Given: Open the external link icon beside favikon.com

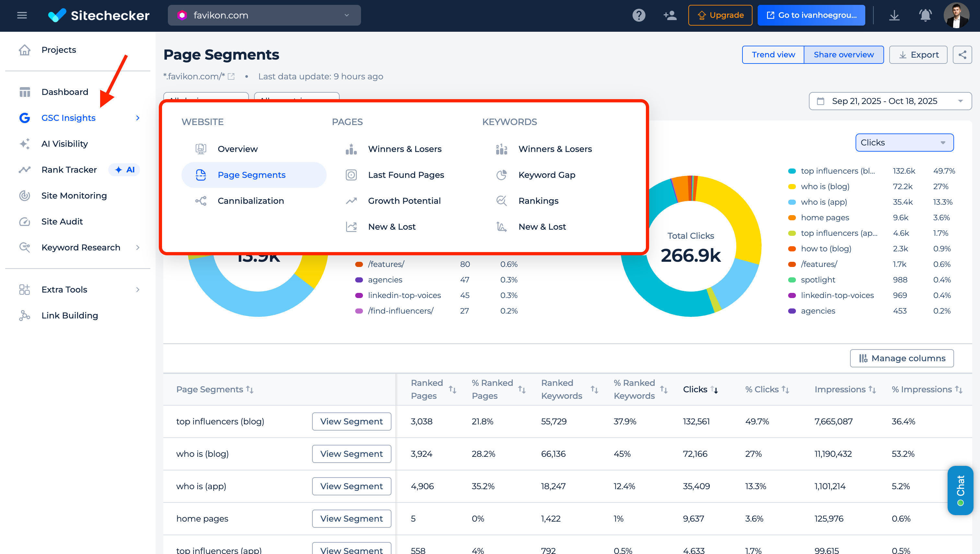Looking at the screenshot, I should click(231, 76).
